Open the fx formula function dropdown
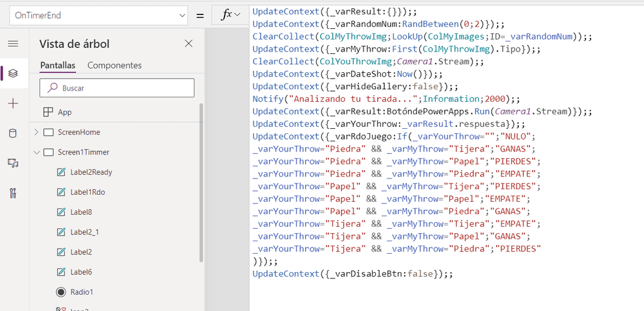 [x=230, y=16]
